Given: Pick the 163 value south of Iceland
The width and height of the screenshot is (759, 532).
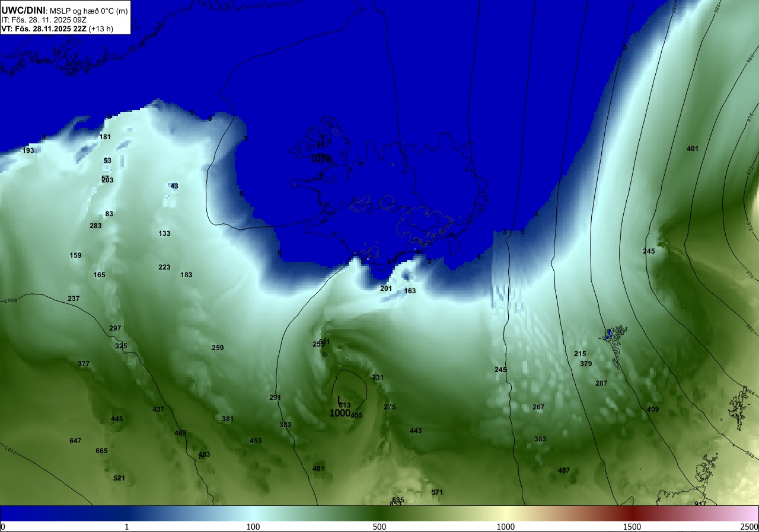Looking at the screenshot, I should tap(410, 291).
